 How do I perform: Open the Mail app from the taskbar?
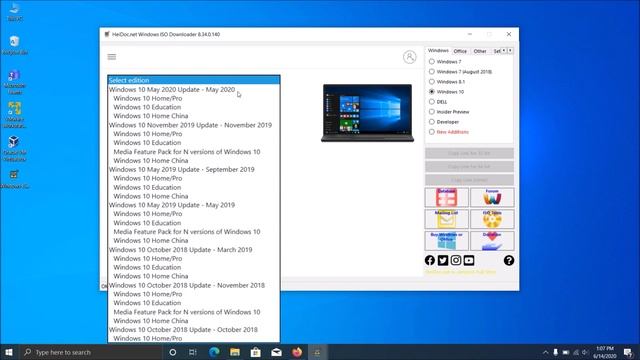coord(276,352)
